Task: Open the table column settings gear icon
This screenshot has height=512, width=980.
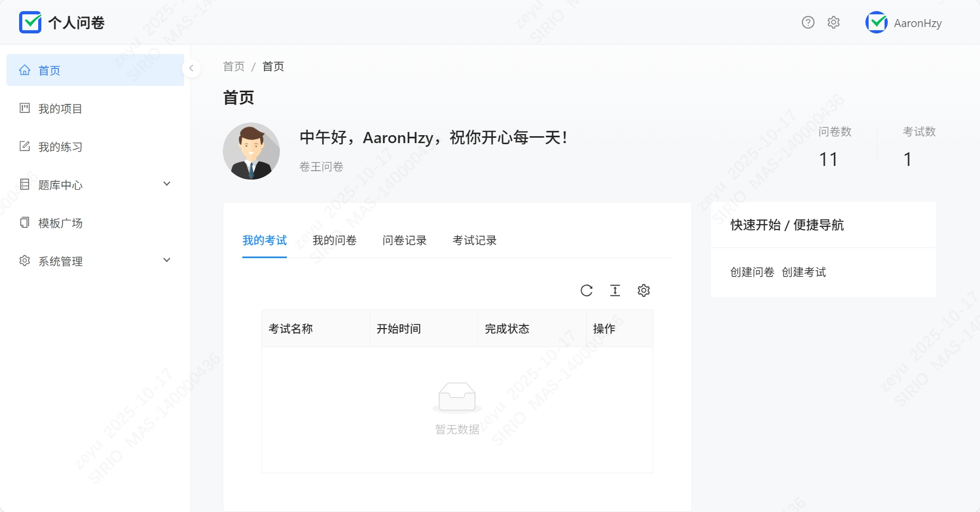Action: pyautogui.click(x=644, y=290)
